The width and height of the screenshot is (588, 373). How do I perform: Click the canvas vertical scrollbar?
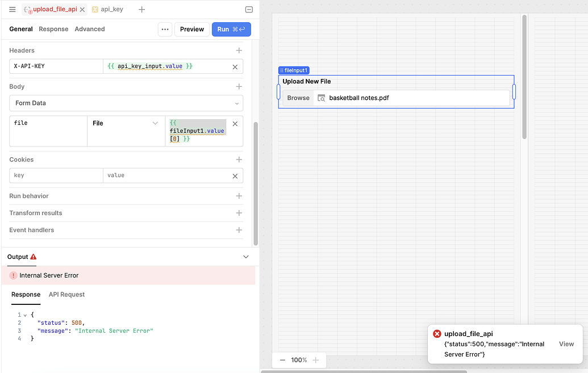click(x=524, y=77)
